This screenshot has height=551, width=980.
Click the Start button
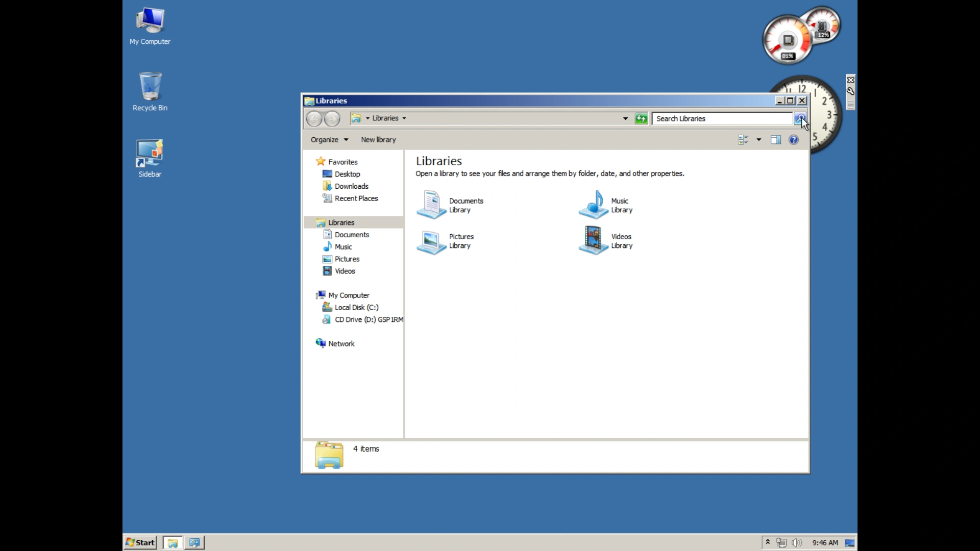[x=139, y=542]
